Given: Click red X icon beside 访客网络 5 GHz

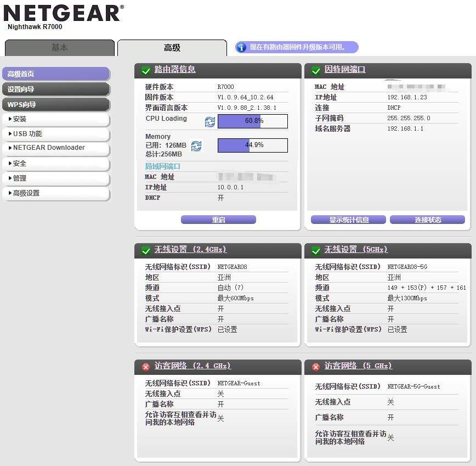Looking at the screenshot, I should tap(316, 367).
